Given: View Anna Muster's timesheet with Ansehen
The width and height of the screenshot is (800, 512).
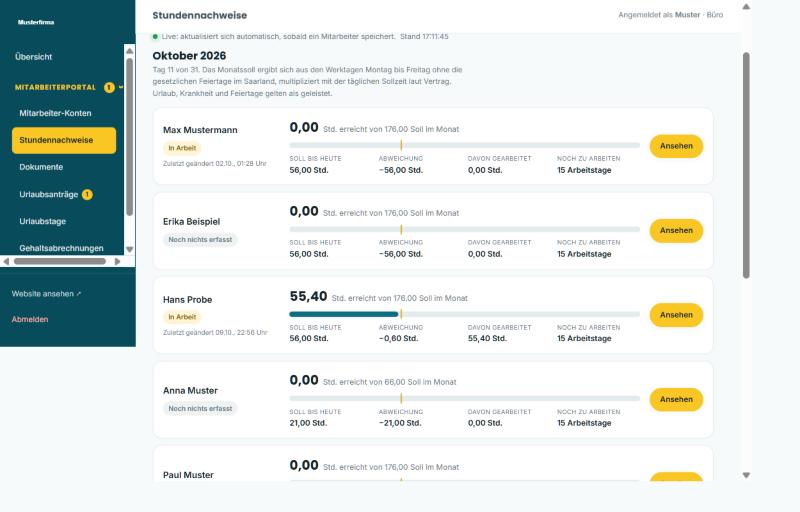Looking at the screenshot, I should pyautogui.click(x=676, y=400).
